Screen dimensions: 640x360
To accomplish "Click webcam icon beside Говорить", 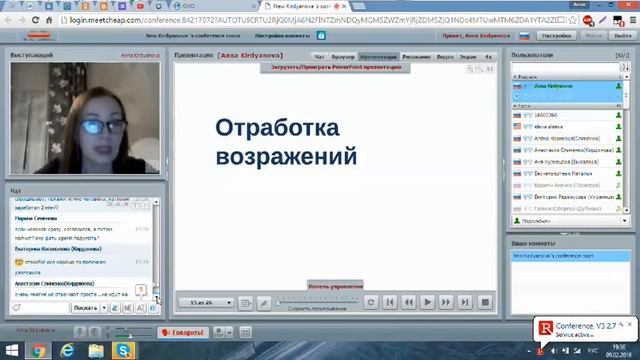I will click(219, 332).
